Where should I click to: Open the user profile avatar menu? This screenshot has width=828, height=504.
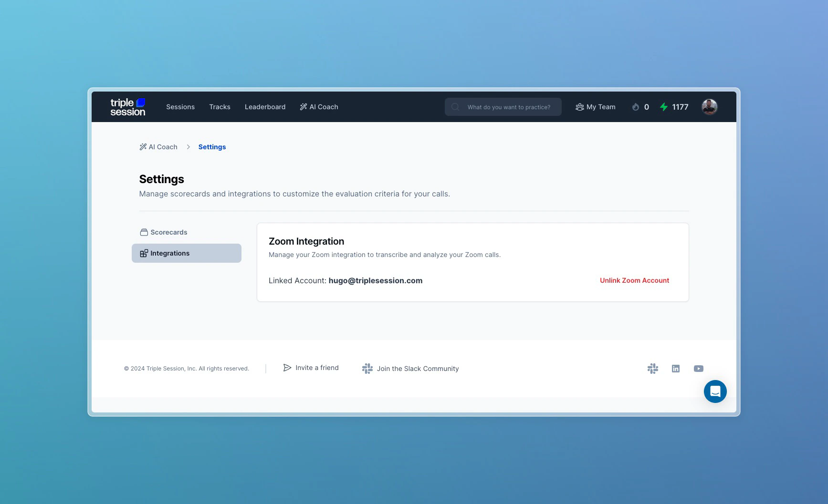point(709,107)
